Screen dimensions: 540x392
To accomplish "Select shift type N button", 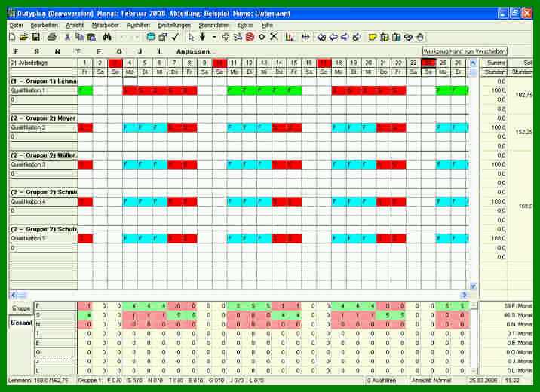I will point(57,51).
